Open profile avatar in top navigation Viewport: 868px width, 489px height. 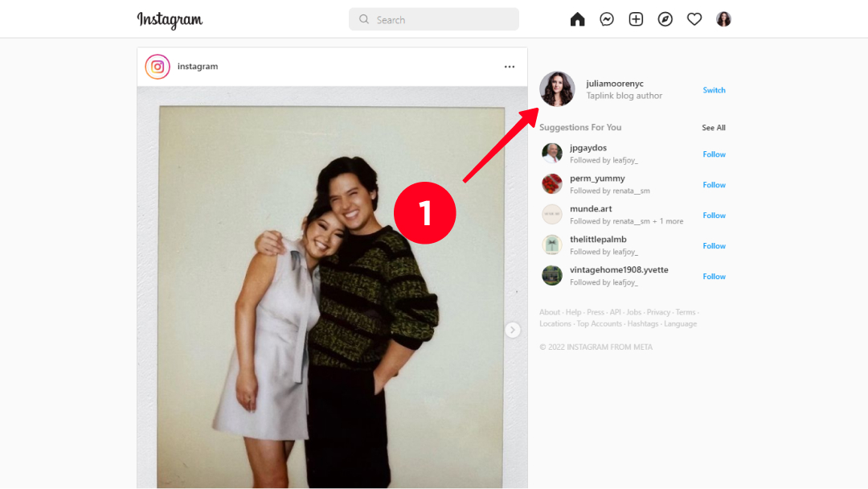723,19
